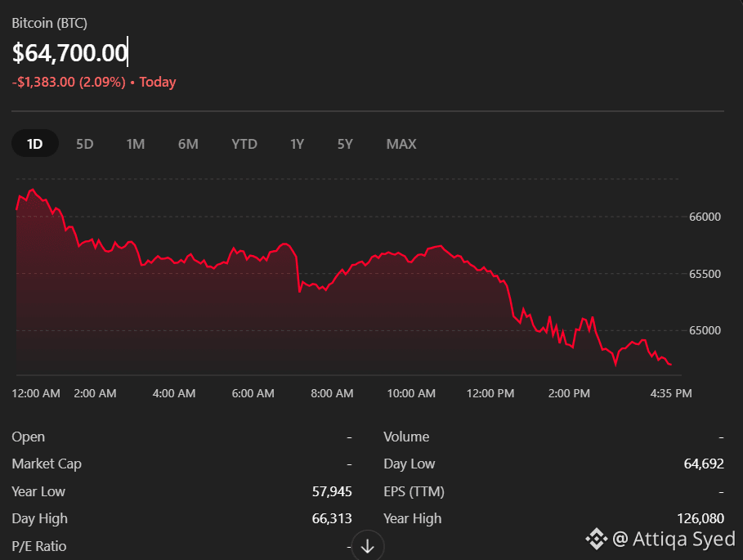Click the Day High label
This screenshot has height=560, width=743.
click(x=40, y=519)
